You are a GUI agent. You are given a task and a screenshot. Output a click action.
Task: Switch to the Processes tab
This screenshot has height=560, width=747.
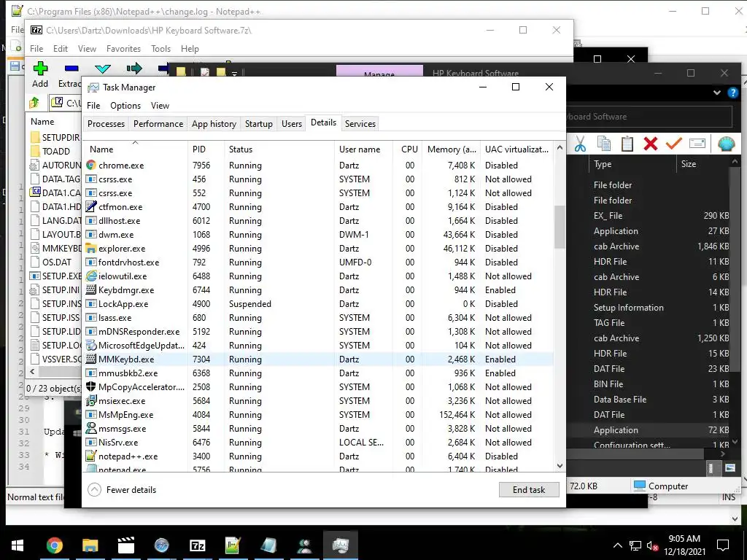pyautogui.click(x=106, y=124)
